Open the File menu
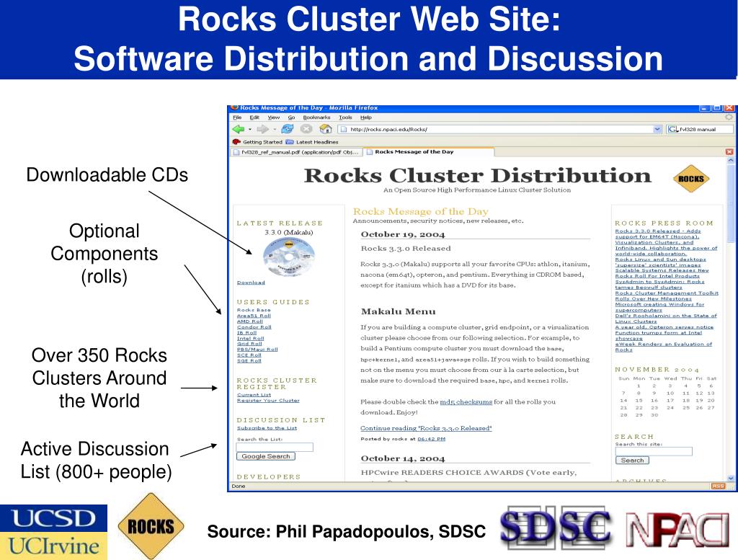The width and height of the screenshot is (738, 560). [x=237, y=117]
